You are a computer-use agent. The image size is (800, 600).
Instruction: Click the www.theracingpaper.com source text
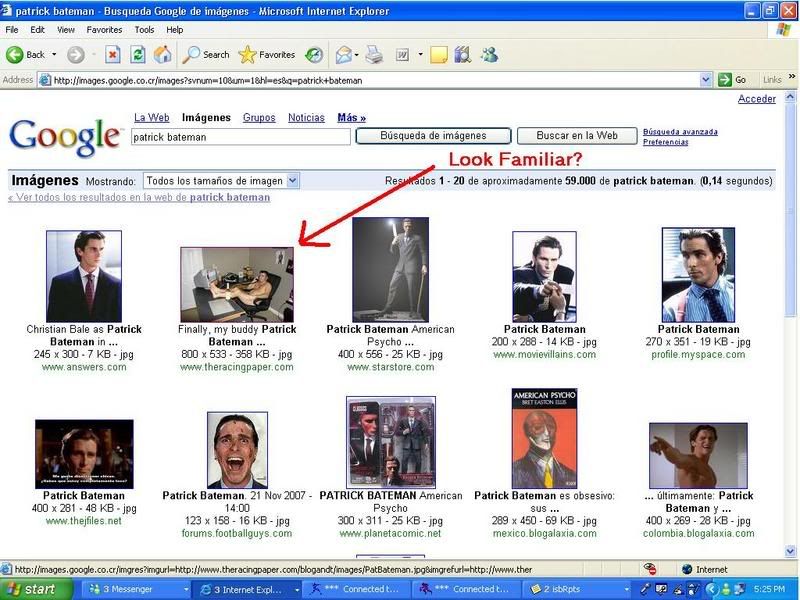tap(237, 367)
